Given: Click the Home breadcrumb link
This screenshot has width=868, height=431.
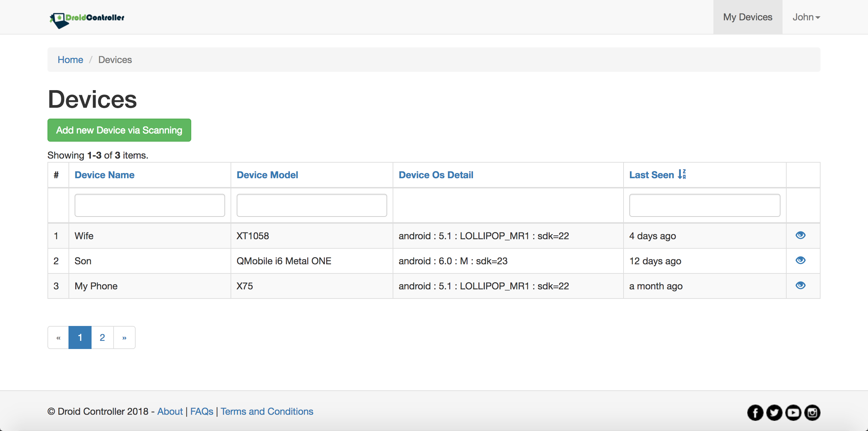Looking at the screenshot, I should [x=70, y=60].
